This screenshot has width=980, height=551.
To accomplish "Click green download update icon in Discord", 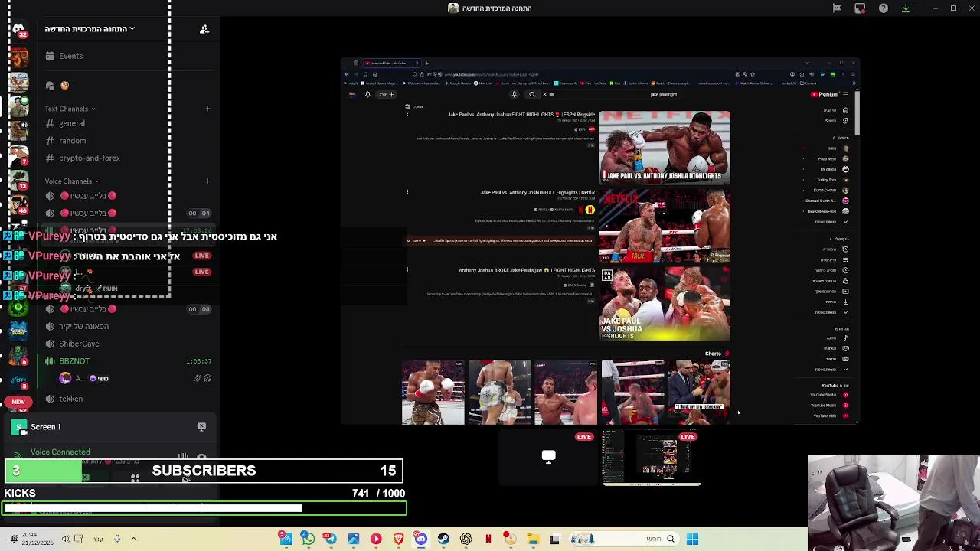I will coord(906,8).
